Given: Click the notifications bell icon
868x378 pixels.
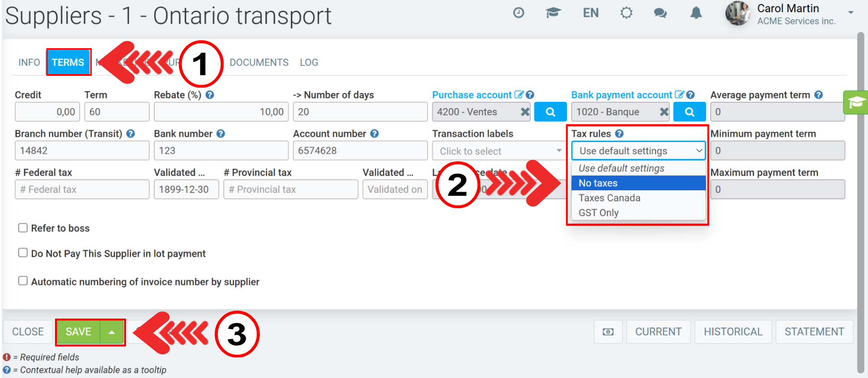Looking at the screenshot, I should click(x=696, y=13).
